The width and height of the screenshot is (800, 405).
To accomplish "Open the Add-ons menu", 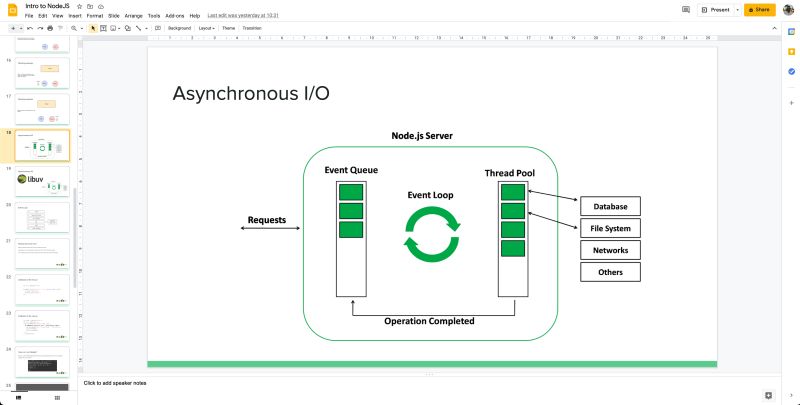I will pos(175,16).
